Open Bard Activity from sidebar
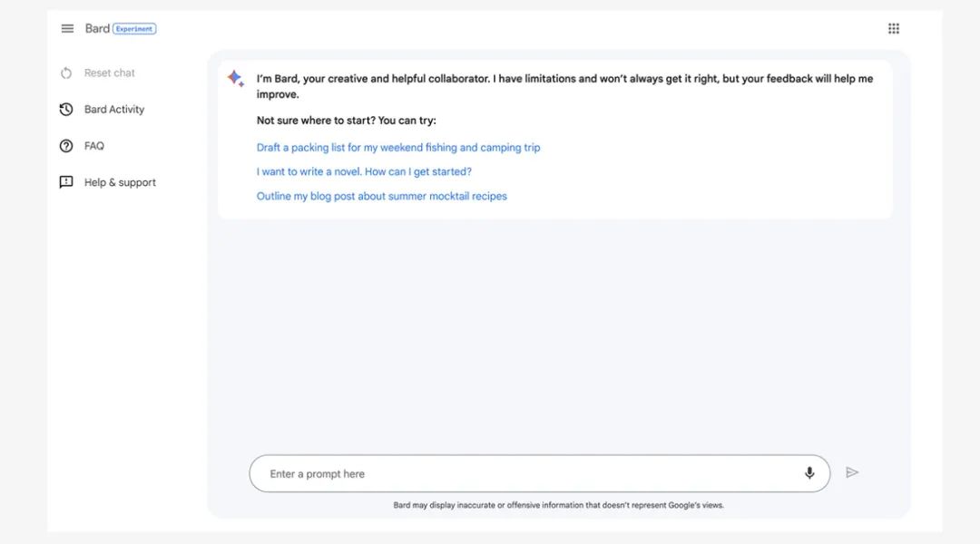Screen dimensions: 980x544 point(114,110)
